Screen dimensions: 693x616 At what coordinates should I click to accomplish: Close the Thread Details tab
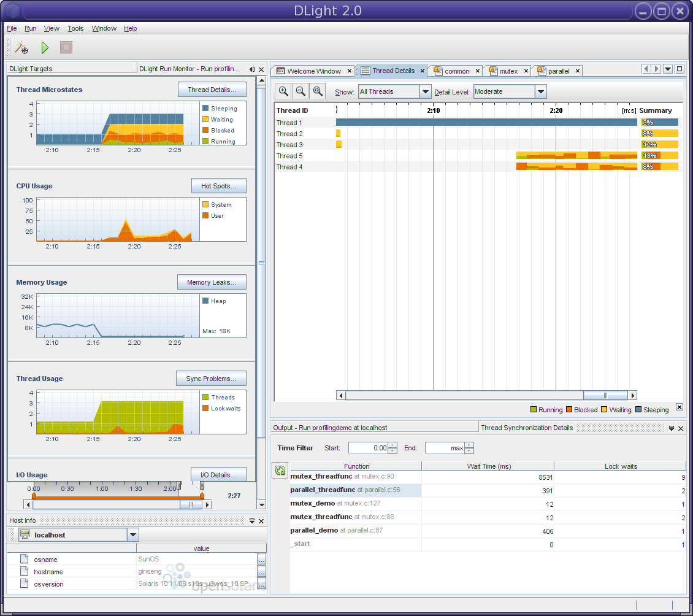click(423, 71)
